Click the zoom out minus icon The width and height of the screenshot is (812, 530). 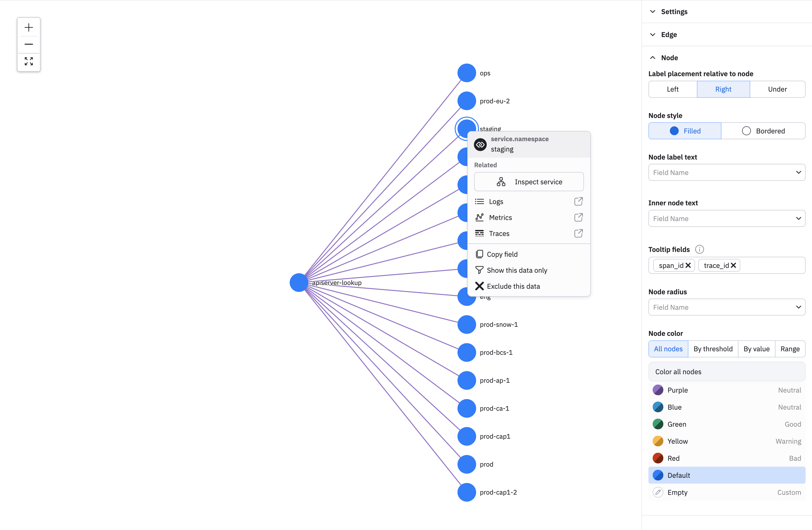click(29, 44)
